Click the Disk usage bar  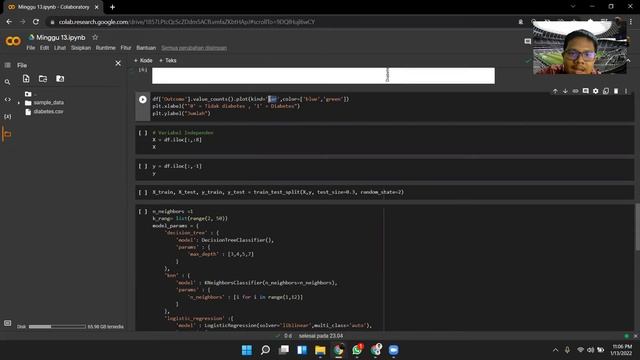(57, 327)
